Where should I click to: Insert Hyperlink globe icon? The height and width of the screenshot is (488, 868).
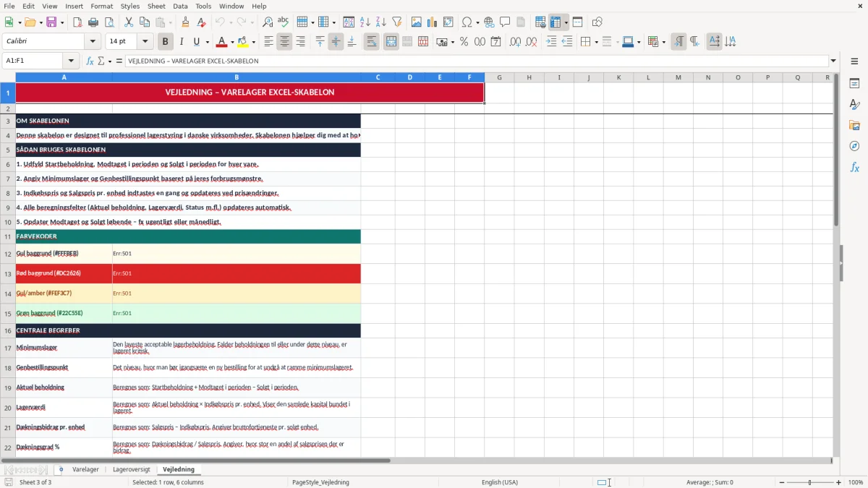(489, 22)
